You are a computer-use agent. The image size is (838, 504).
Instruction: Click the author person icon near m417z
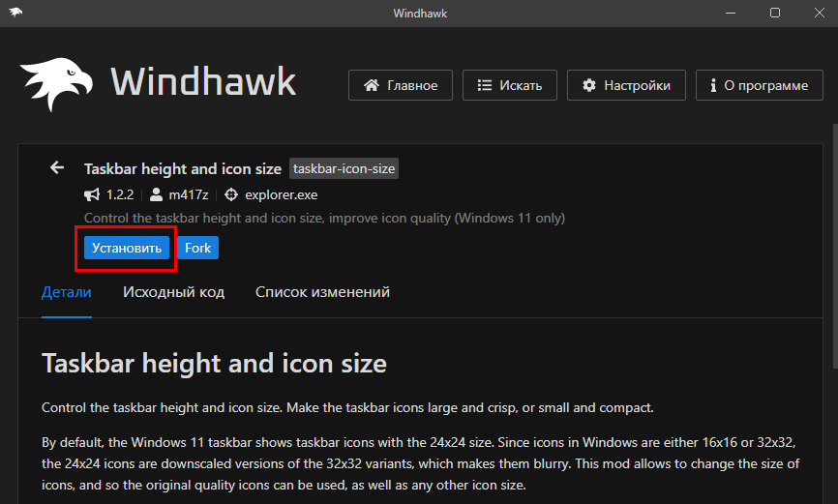[x=156, y=194]
